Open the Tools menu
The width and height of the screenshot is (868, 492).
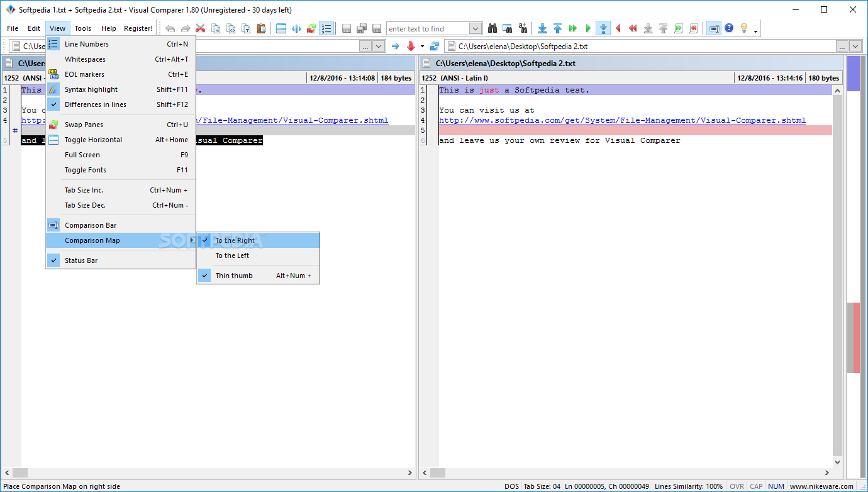pos(83,28)
